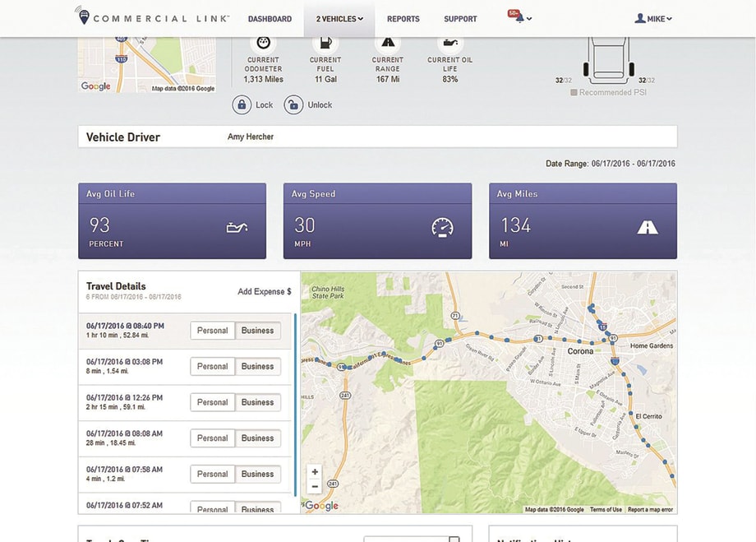This screenshot has height=542, width=756.
Task: Mark 03:08 PM trip as Personal
Action: [x=212, y=366]
